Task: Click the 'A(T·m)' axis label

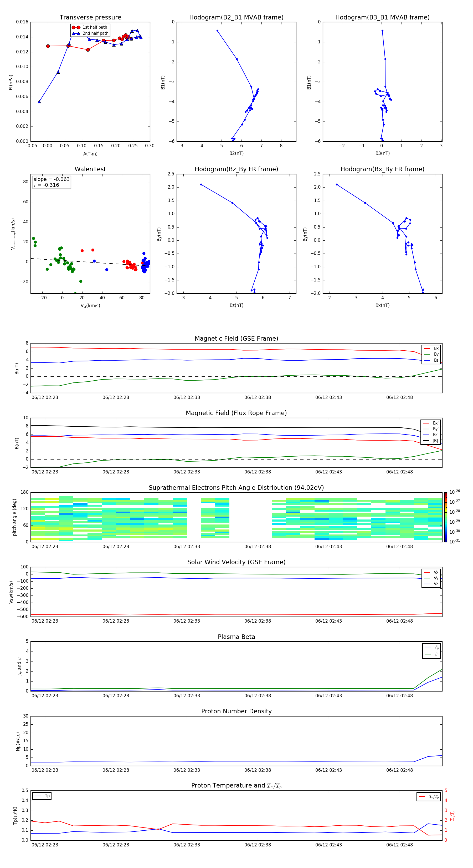Action: (90, 154)
